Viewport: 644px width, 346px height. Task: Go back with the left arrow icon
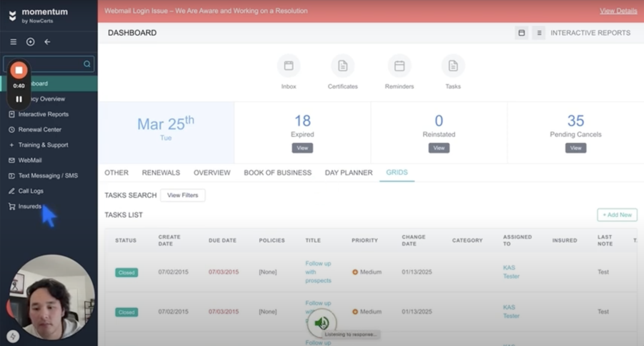(x=47, y=42)
